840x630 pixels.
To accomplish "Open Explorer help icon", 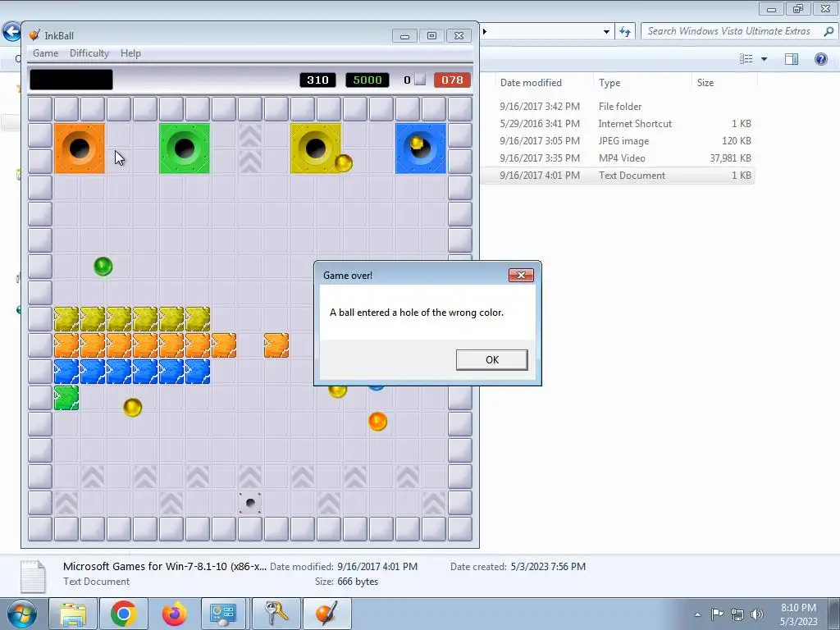I will (820, 59).
